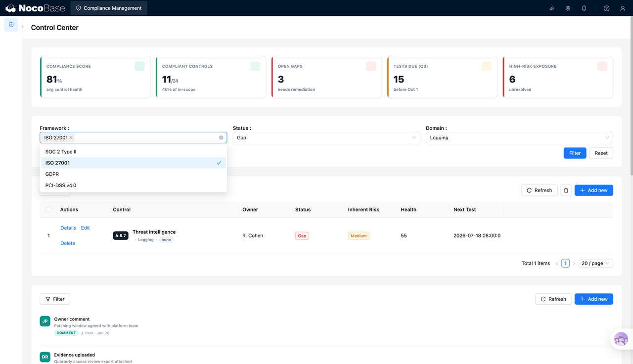Click the Inherent Risk column header
This screenshot has height=364, width=633.
click(363, 209)
